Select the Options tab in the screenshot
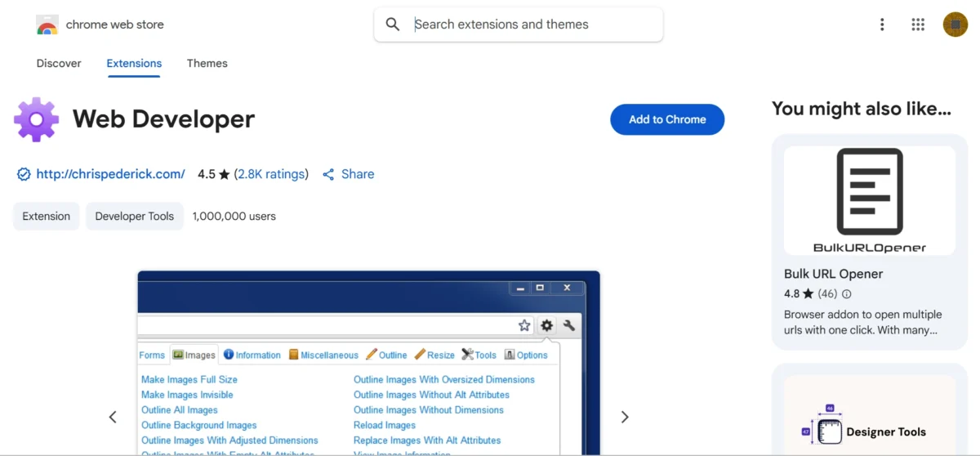 526,355
